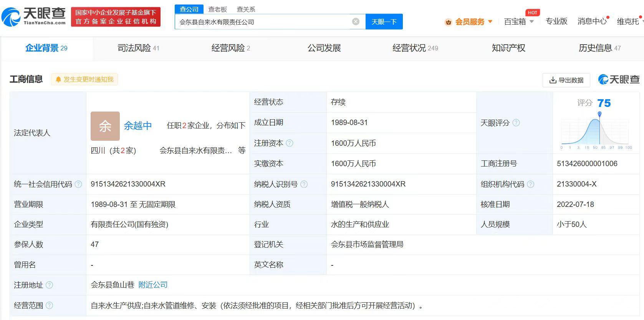Screen dimensions: 644x320
Task: Open help for 天眼评分 question icon
Action: pos(516,123)
